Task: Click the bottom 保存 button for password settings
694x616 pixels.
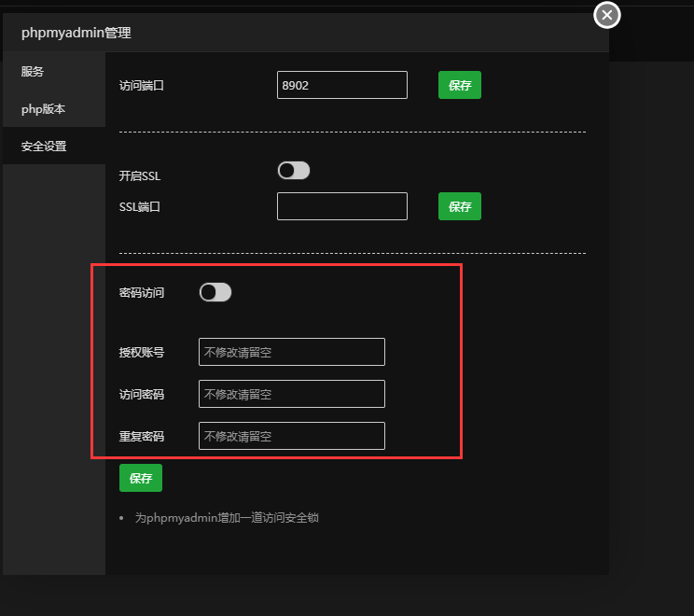Action: click(141, 478)
